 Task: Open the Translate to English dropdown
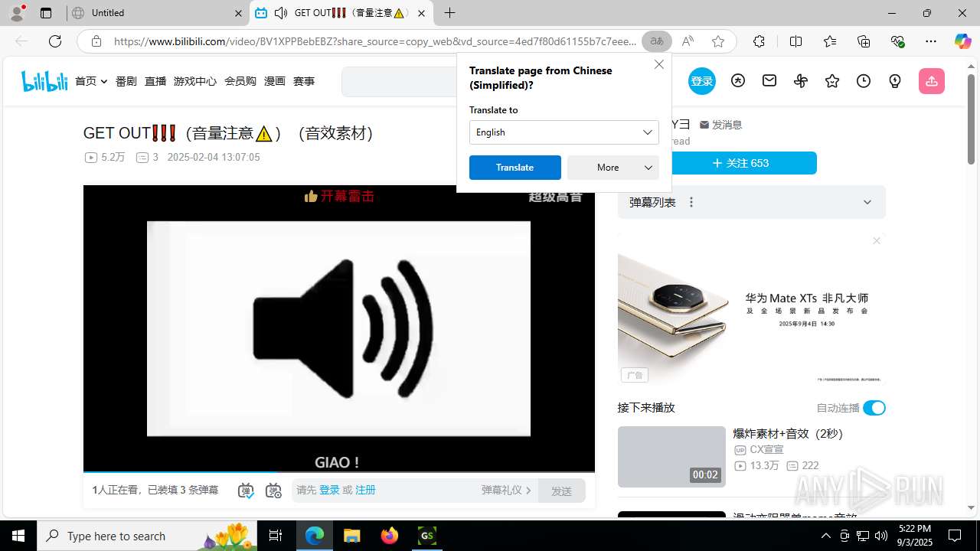point(564,132)
